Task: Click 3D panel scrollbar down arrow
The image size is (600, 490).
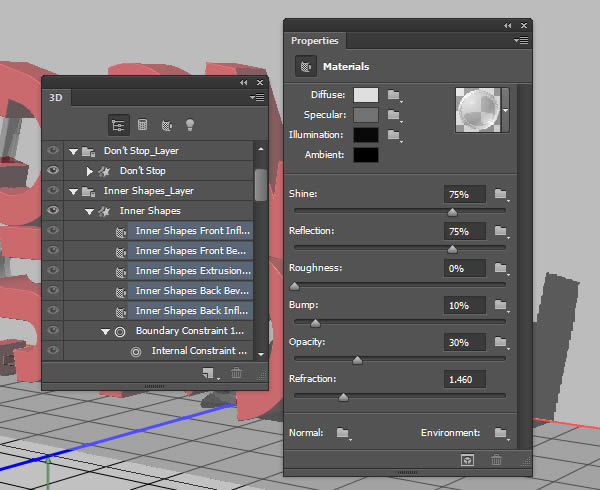Action: (x=261, y=354)
